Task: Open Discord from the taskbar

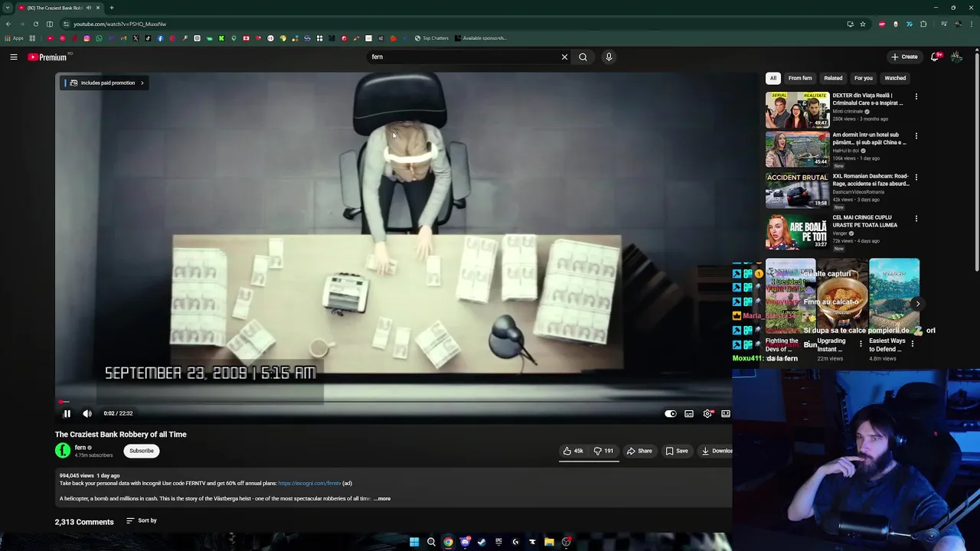Action: point(465,542)
